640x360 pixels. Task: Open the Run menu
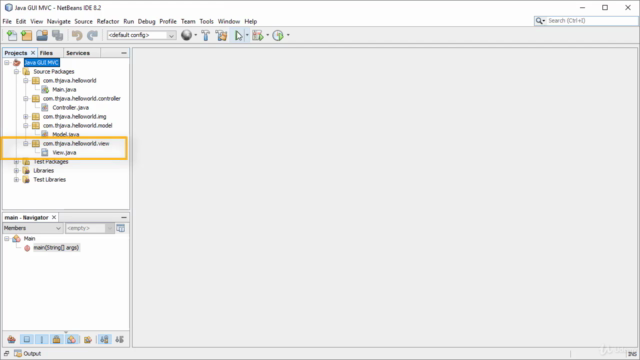tap(129, 21)
